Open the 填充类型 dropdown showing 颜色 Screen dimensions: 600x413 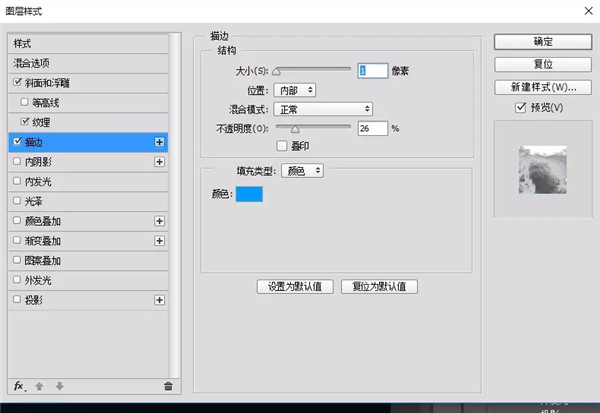[302, 171]
